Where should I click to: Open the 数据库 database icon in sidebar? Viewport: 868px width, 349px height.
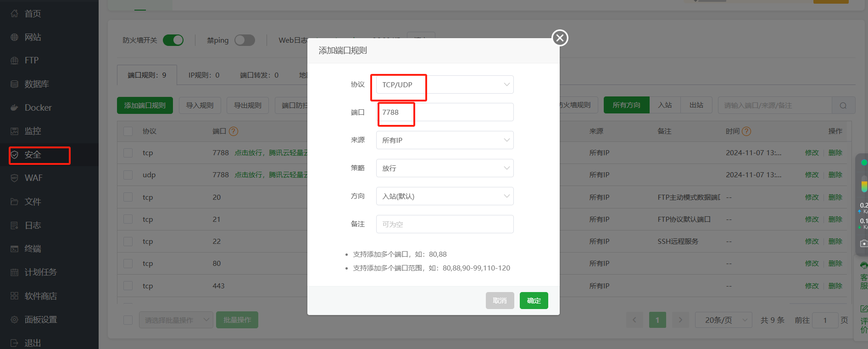15,84
